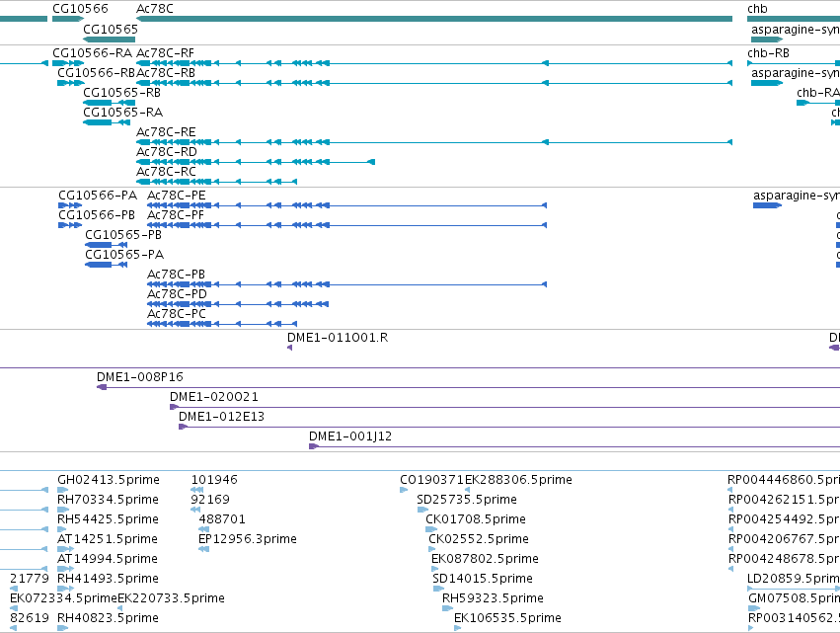Click protein CG10565-PA
This screenshot has width=840, height=633.
(106, 265)
